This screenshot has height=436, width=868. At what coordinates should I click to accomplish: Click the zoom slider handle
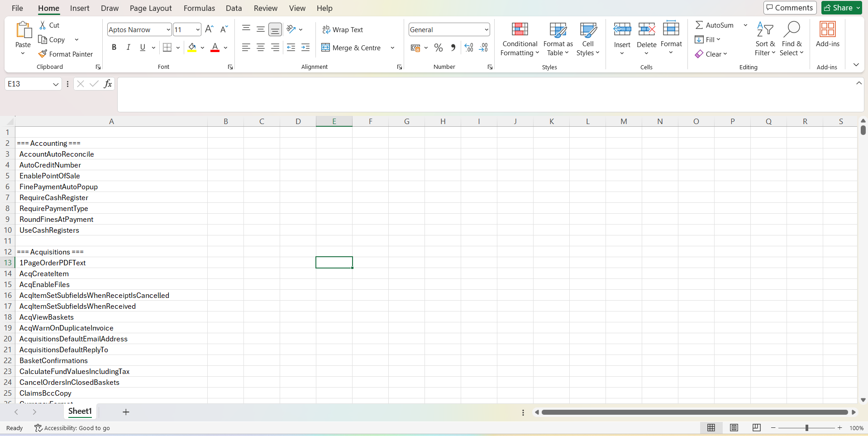pos(806,428)
